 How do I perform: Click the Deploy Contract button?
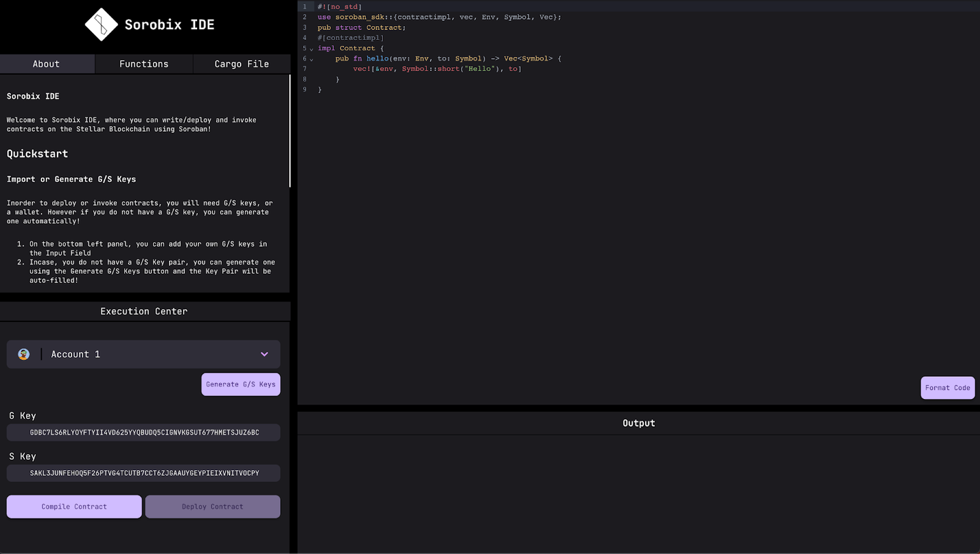[x=212, y=506]
